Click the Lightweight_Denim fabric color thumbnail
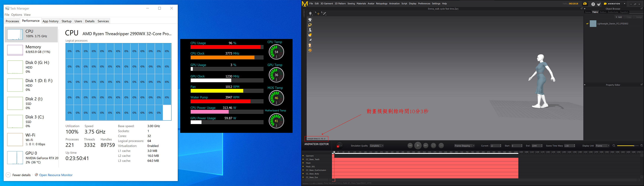 point(593,24)
